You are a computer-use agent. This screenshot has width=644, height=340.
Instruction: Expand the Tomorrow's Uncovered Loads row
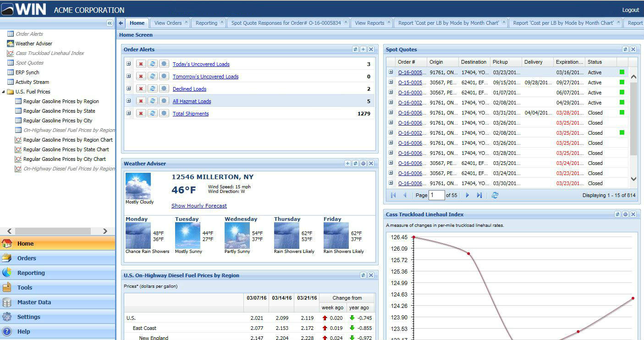pyautogui.click(x=129, y=77)
